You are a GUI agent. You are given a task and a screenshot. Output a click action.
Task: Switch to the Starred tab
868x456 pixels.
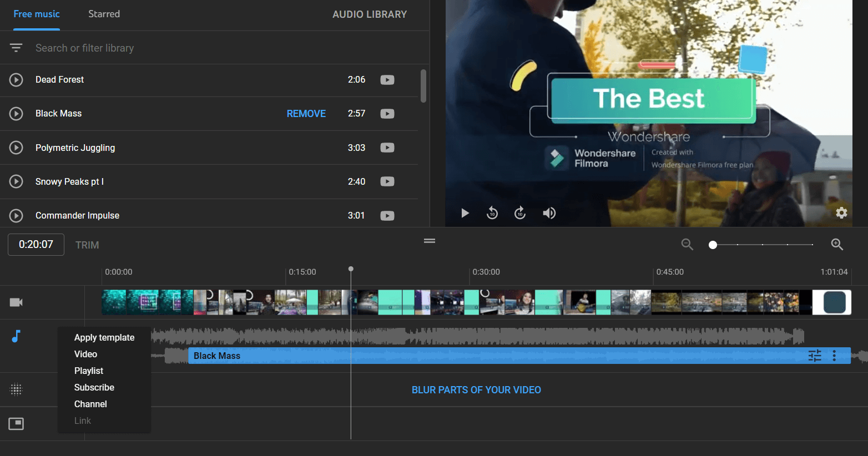[x=104, y=14]
